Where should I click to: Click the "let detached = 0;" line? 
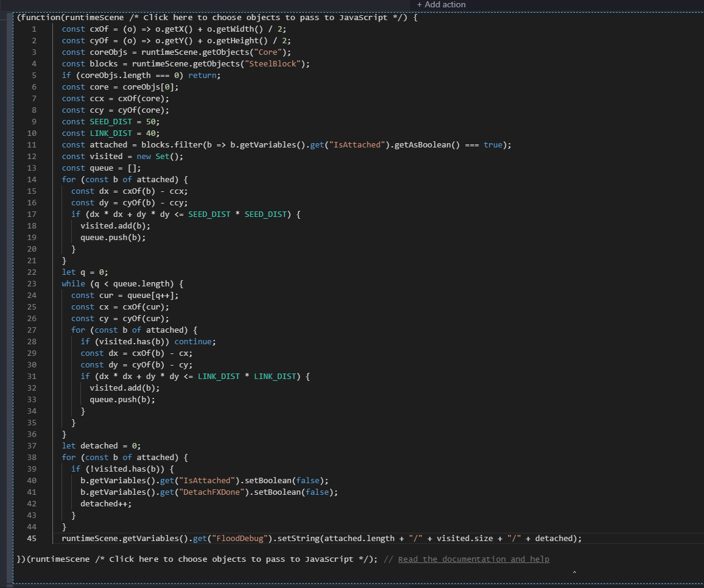pos(102,446)
